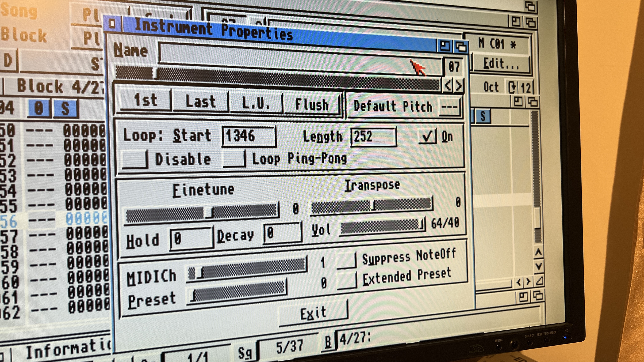Click the depth gadget below the right window's scroll arrows

[538, 296]
